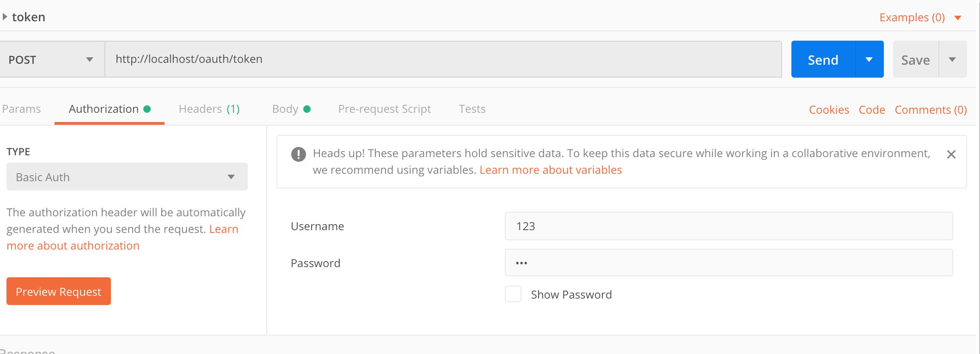This screenshot has width=980, height=354.
Task: Open Comments (0)
Action: tap(931, 110)
